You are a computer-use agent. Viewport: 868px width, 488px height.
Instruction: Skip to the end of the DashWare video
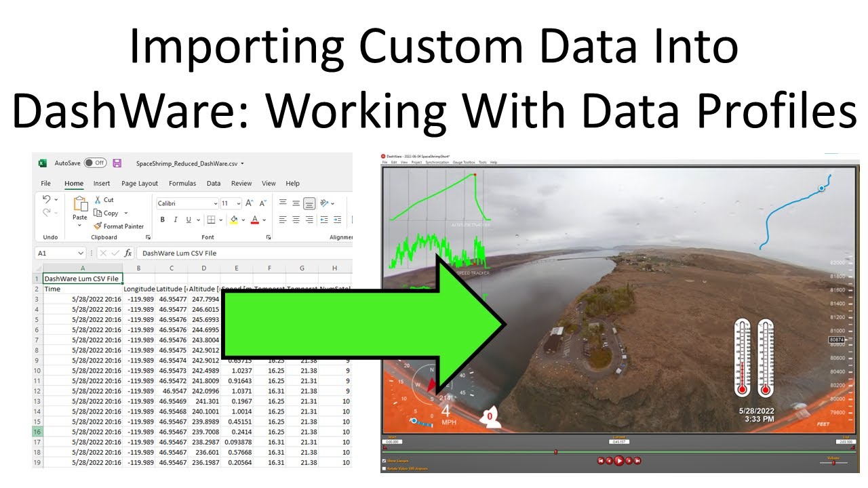[x=637, y=461]
